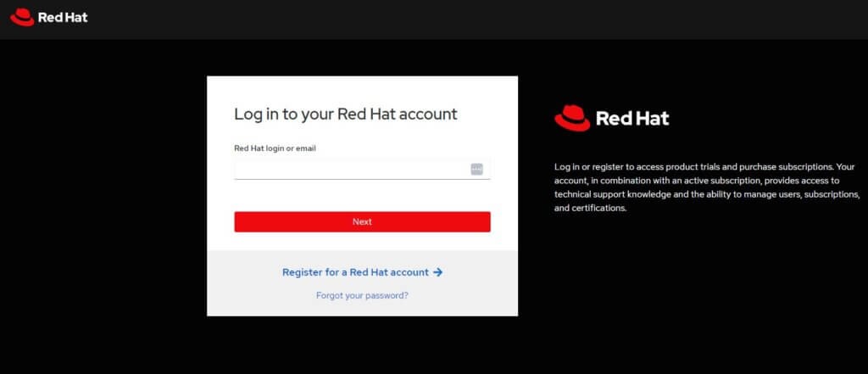
Task: Focus the Red Hat login or email field
Action: pyautogui.click(x=362, y=169)
